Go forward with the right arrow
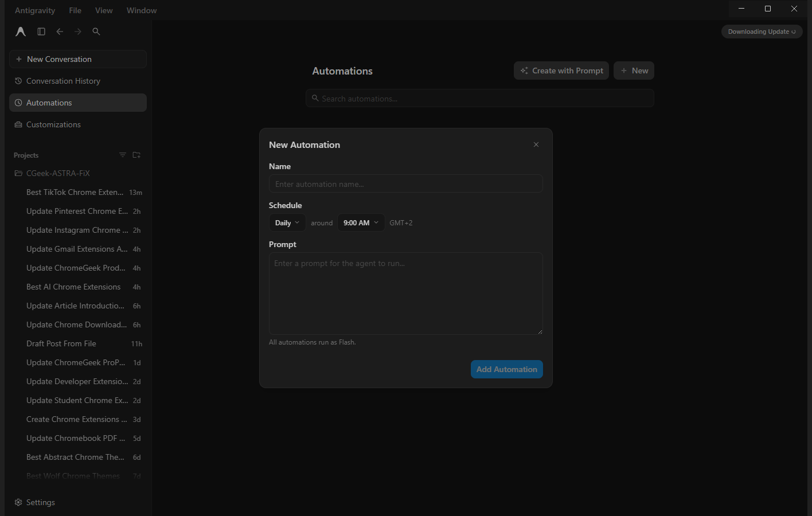Screen dimensions: 812x516 pyautogui.click(x=78, y=32)
